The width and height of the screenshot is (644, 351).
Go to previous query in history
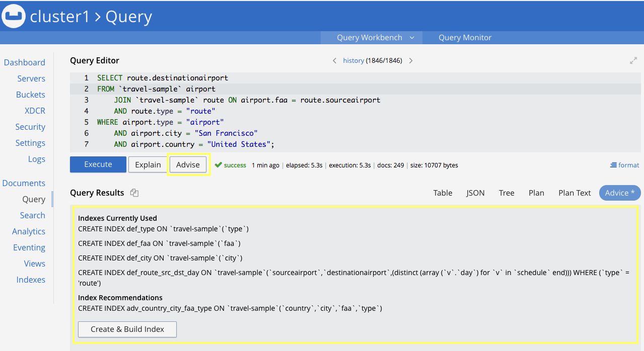(335, 61)
